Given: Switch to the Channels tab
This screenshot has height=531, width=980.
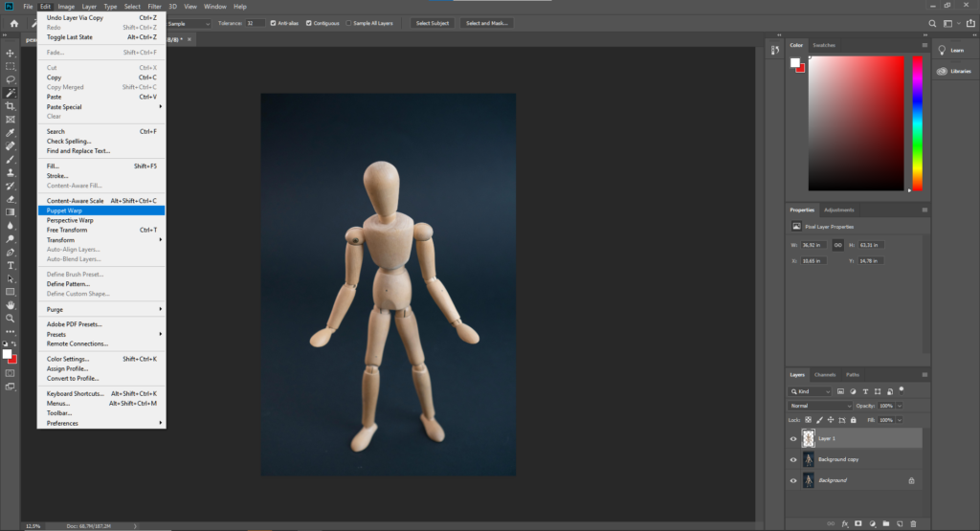Looking at the screenshot, I should coord(824,375).
